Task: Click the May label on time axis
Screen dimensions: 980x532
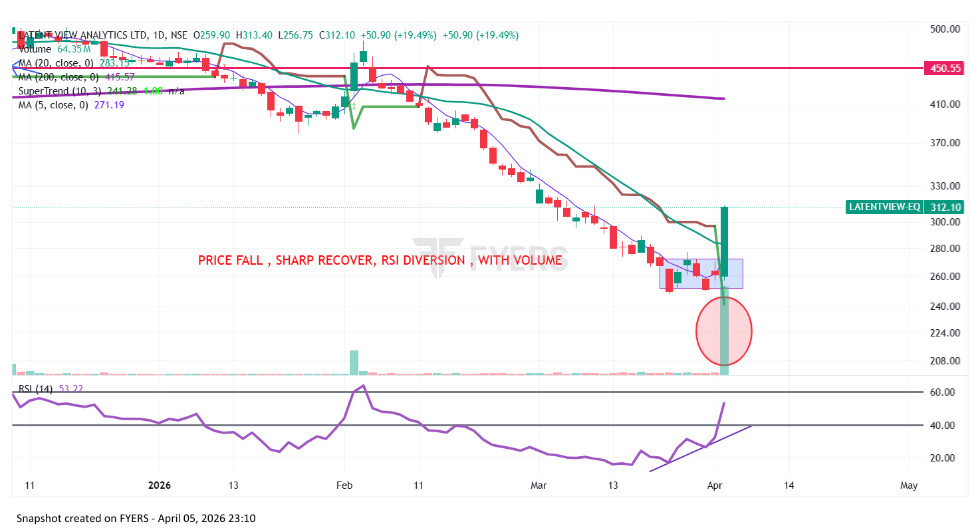Action: (x=909, y=485)
